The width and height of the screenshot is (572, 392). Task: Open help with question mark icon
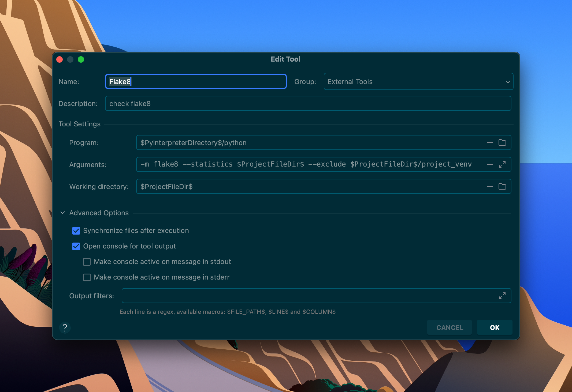pyautogui.click(x=65, y=327)
